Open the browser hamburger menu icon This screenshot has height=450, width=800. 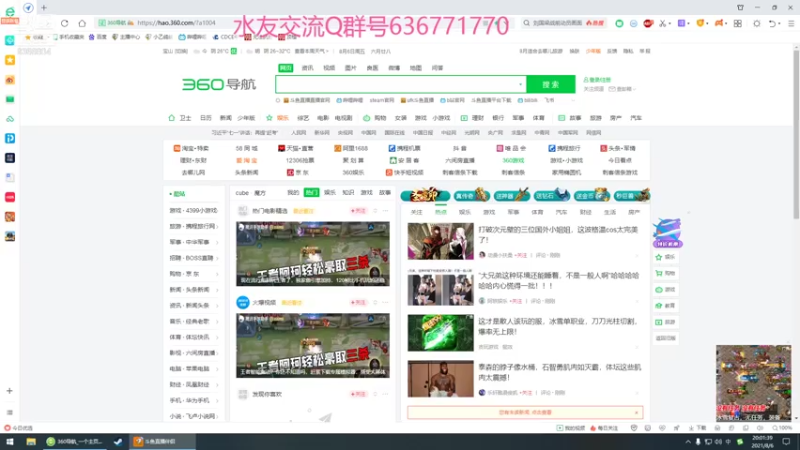coord(791,23)
